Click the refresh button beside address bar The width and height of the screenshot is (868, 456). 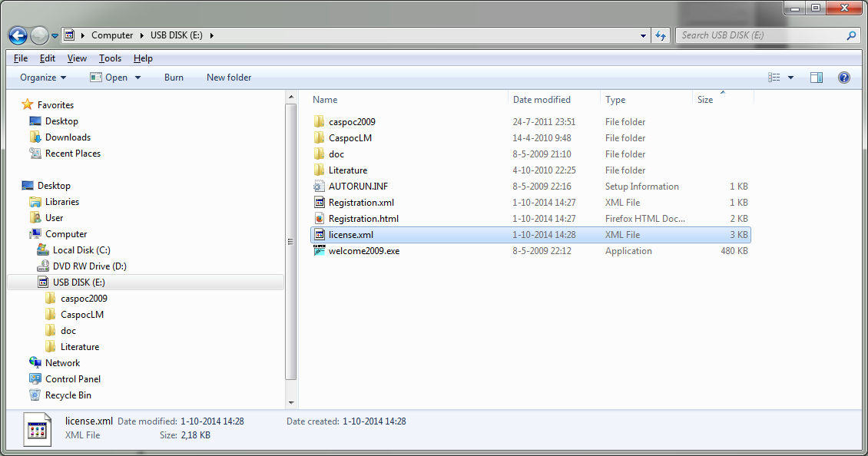(661, 35)
